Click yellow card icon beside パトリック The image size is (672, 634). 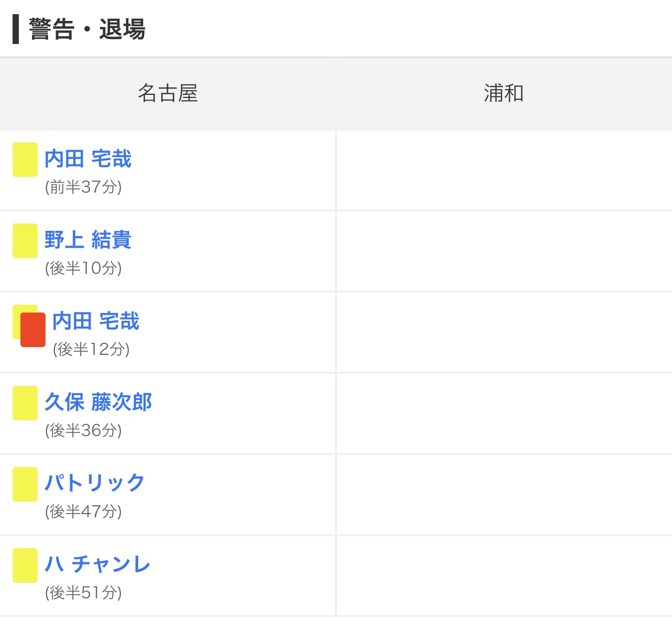(25, 484)
